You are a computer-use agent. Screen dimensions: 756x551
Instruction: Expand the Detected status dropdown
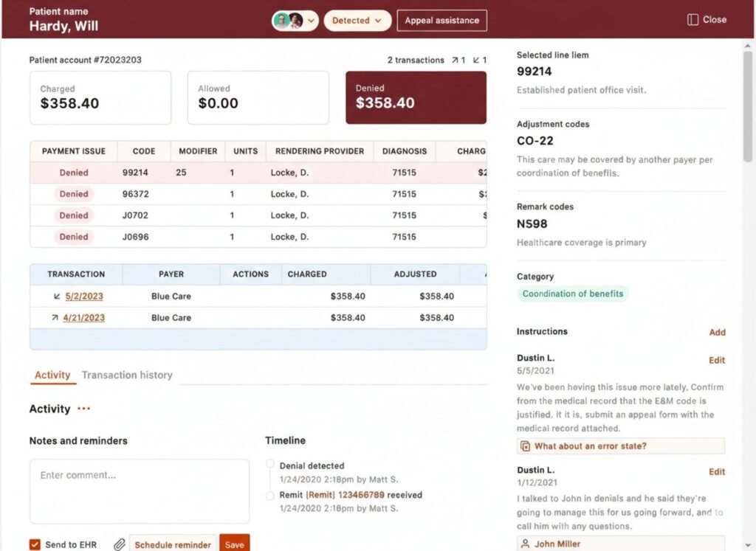pyautogui.click(x=357, y=21)
